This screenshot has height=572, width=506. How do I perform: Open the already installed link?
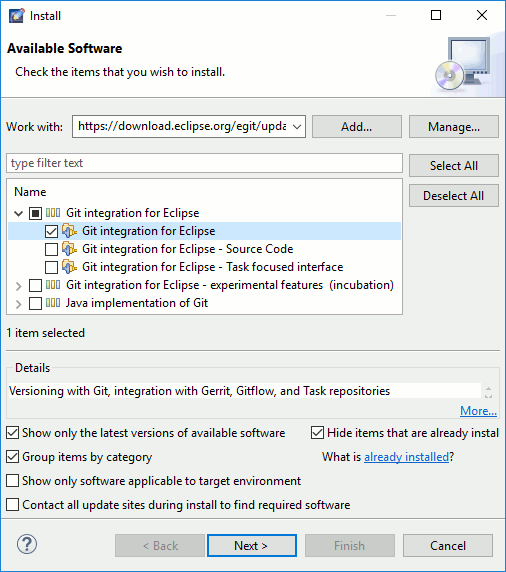[406, 457]
